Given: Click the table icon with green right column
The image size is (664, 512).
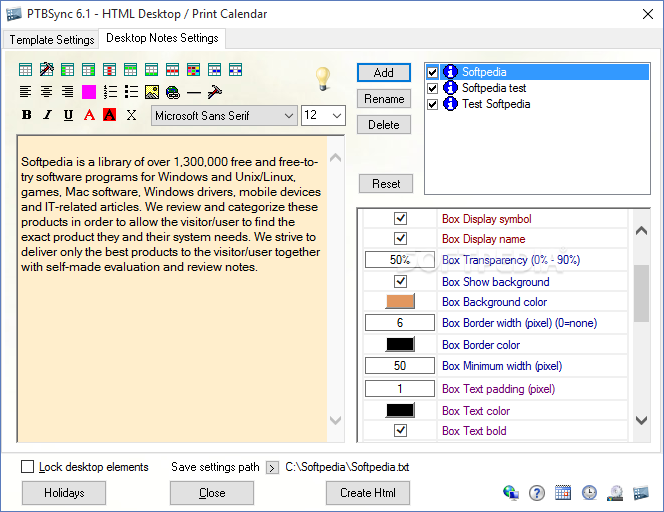Looking at the screenshot, I should (x=89, y=70).
